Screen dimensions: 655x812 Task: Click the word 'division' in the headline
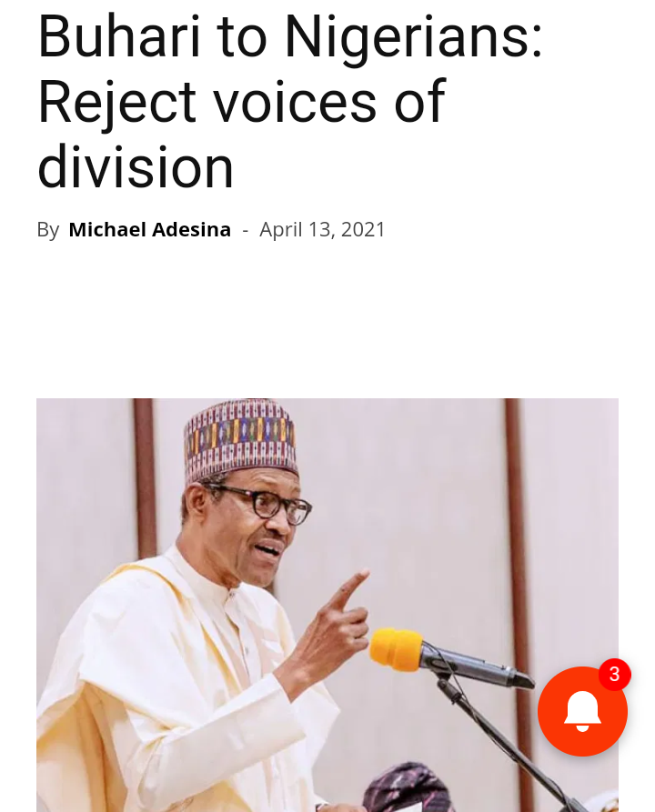click(136, 167)
